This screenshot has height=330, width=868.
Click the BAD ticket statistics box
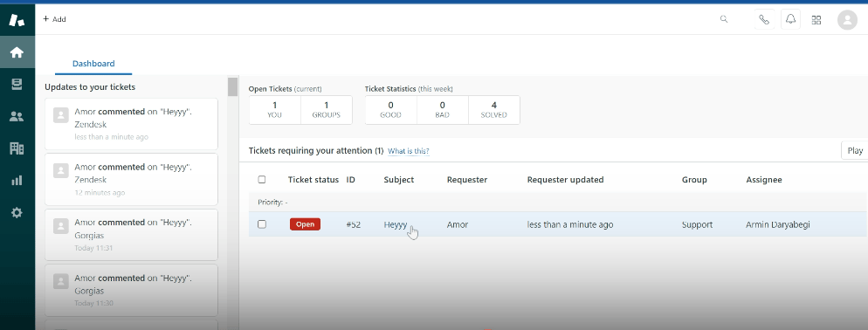click(443, 110)
